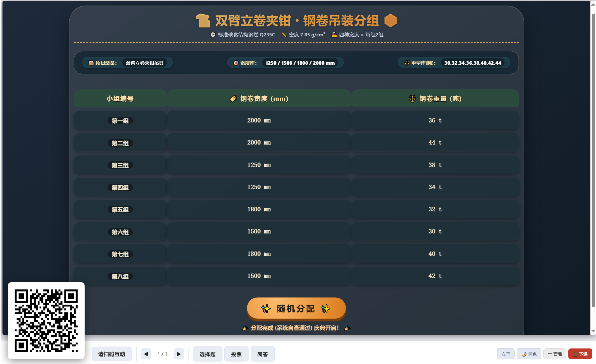The image size is (596, 364).
Task: Select the 第三组 group label
Action: click(120, 165)
